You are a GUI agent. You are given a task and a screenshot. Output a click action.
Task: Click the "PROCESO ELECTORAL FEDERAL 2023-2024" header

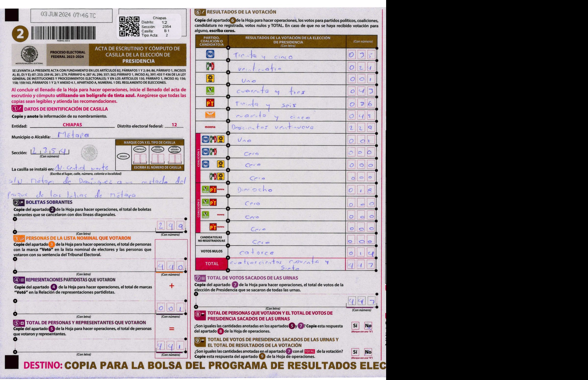click(x=68, y=55)
